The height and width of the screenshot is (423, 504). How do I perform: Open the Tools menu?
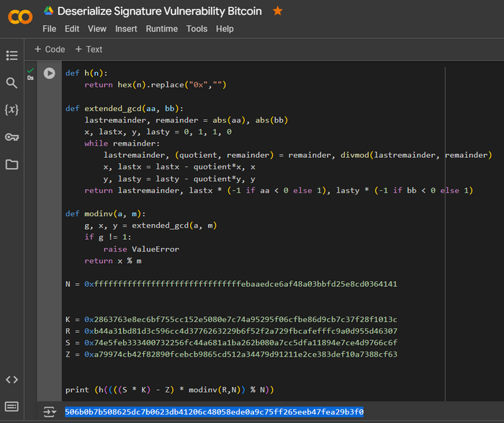pos(197,29)
